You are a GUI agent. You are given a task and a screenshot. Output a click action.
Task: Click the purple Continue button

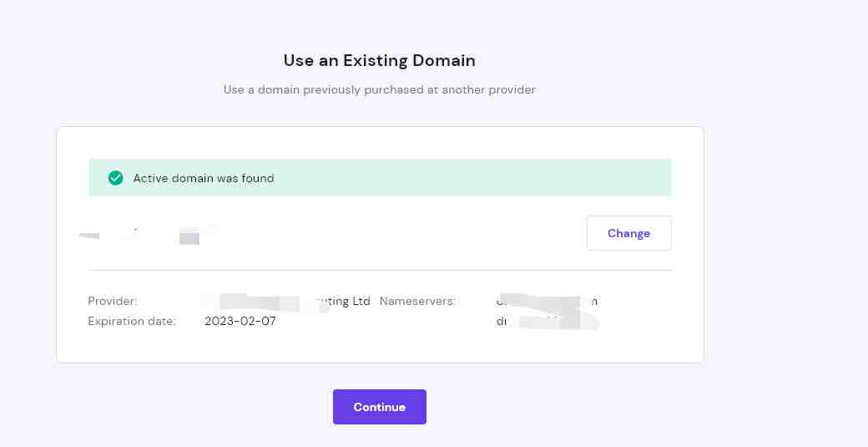coord(379,407)
